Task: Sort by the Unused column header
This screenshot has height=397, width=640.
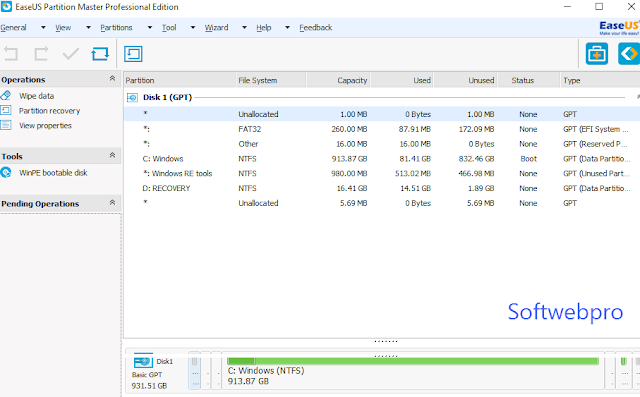Action: (465, 80)
